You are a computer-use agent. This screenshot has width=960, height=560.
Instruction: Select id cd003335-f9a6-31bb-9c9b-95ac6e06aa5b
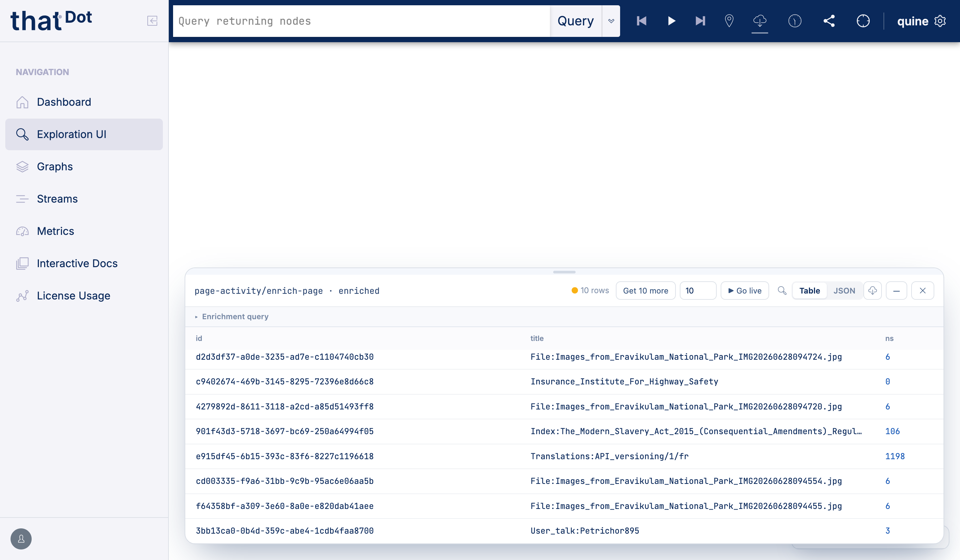click(285, 481)
